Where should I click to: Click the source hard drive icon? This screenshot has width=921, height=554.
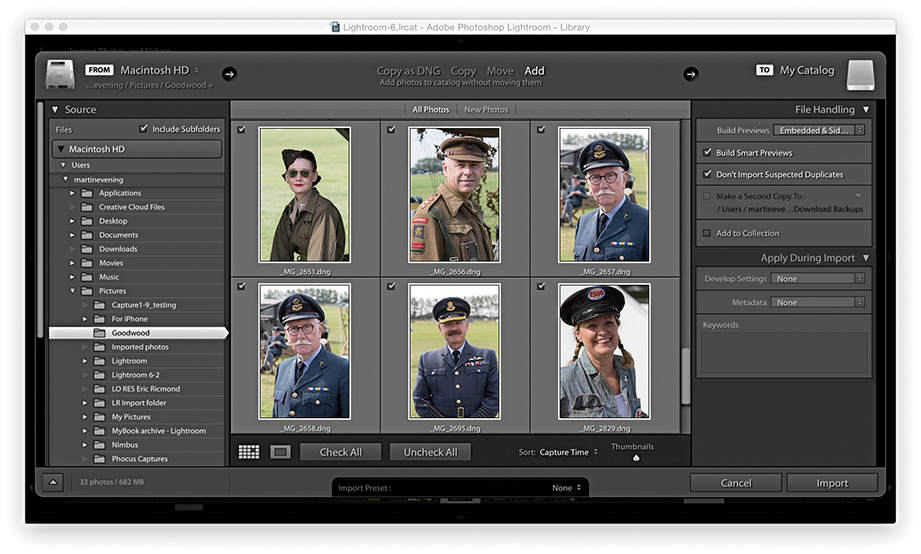pyautogui.click(x=60, y=75)
